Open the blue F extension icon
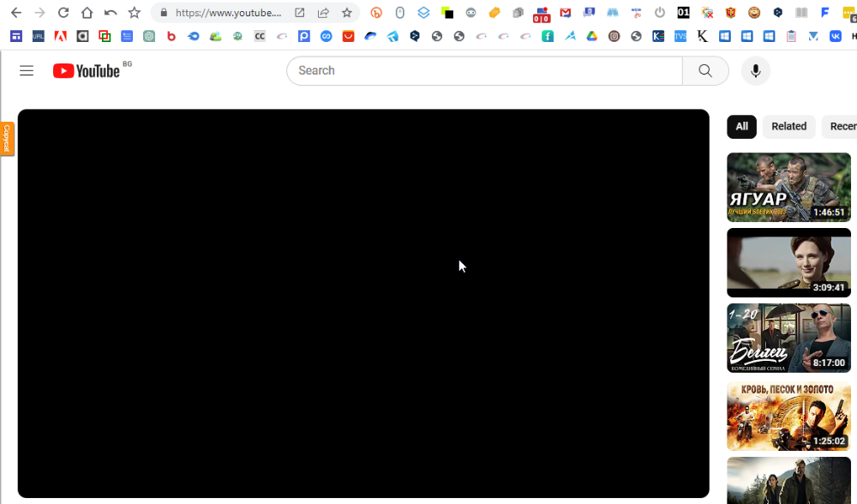Viewport: 857px width, 504px height. pyautogui.click(x=824, y=13)
